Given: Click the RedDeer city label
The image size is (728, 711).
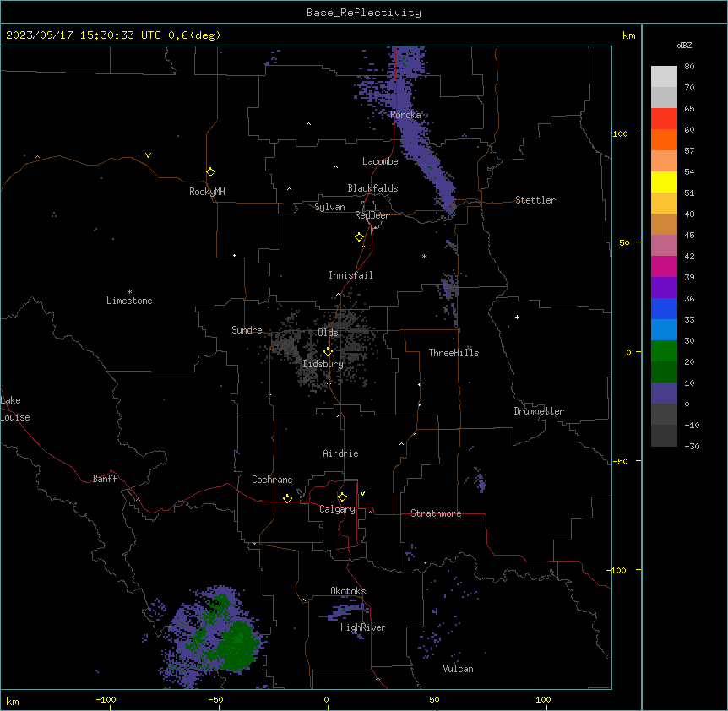Looking at the screenshot, I should (372, 215).
